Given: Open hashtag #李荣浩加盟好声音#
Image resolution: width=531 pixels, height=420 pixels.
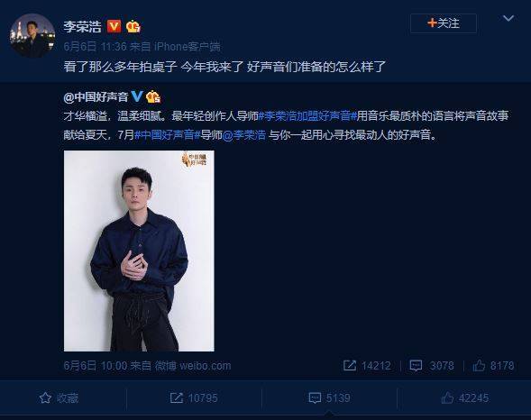Looking at the screenshot, I should click(307, 116).
